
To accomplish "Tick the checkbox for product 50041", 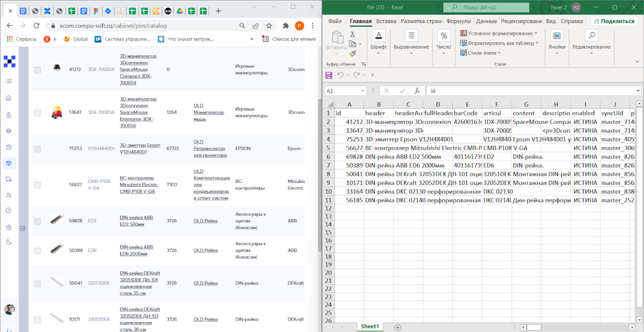I will tap(37, 283).
